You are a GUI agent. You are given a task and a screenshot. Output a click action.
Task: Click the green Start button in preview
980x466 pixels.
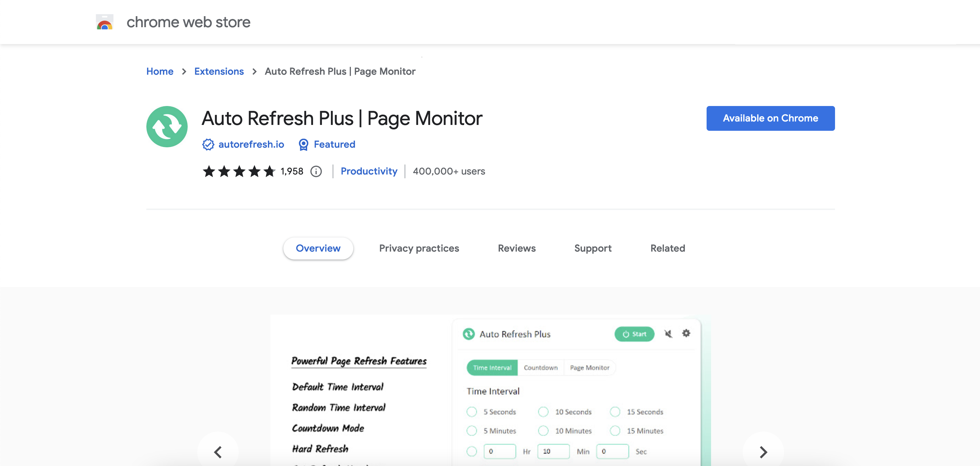tap(634, 334)
